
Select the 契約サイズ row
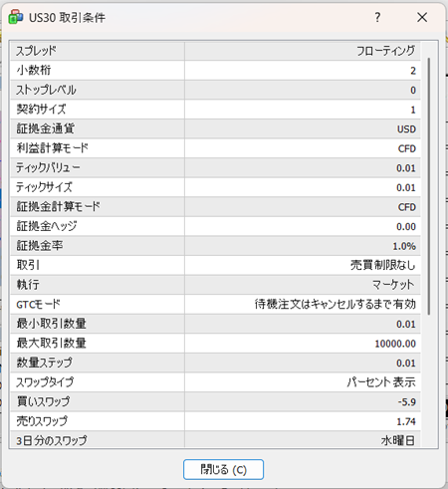coord(215,110)
